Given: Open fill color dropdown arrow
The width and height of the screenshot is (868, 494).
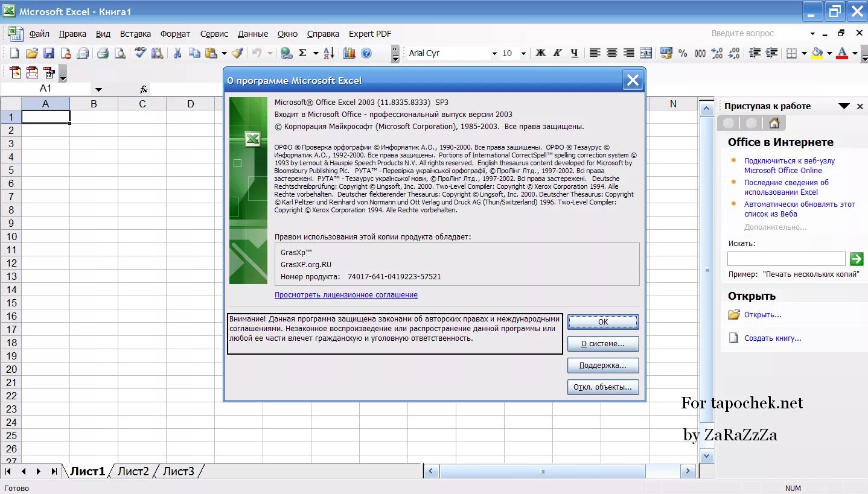Looking at the screenshot, I should tap(829, 53).
